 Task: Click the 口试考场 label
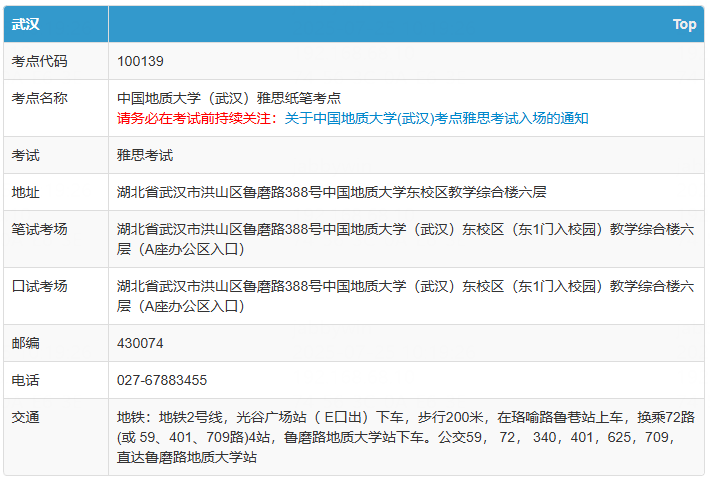(x=39, y=286)
